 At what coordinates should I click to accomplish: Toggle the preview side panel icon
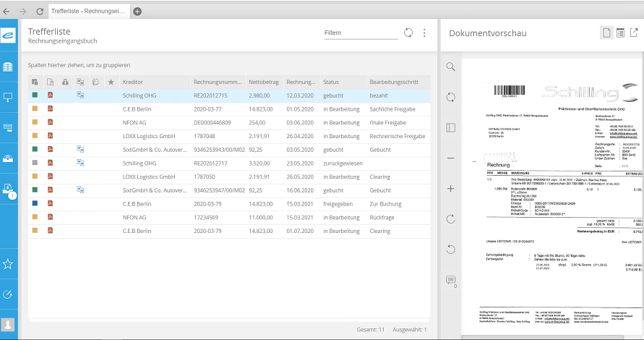[x=450, y=128]
